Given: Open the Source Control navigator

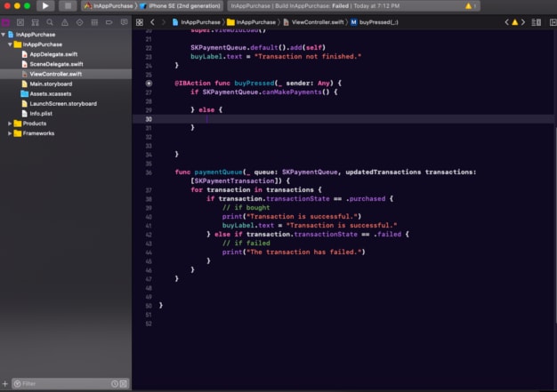Looking at the screenshot, I should click(x=20, y=23).
